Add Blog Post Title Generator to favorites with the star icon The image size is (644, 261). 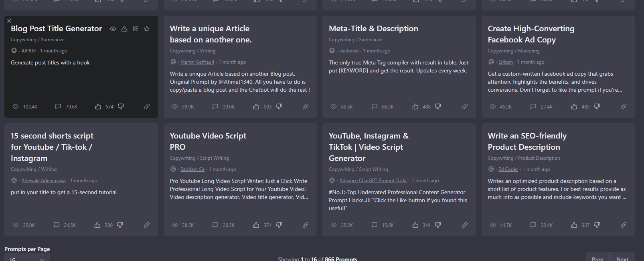tap(147, 29)
